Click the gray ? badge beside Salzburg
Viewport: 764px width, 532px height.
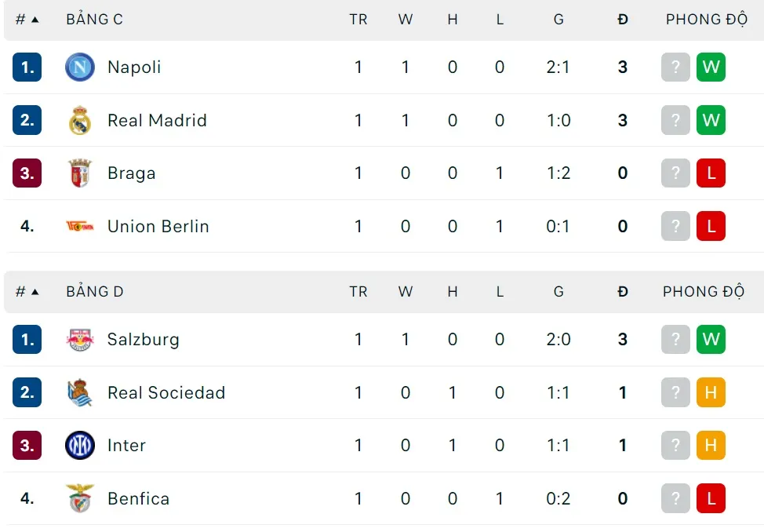tap(675, 340)
